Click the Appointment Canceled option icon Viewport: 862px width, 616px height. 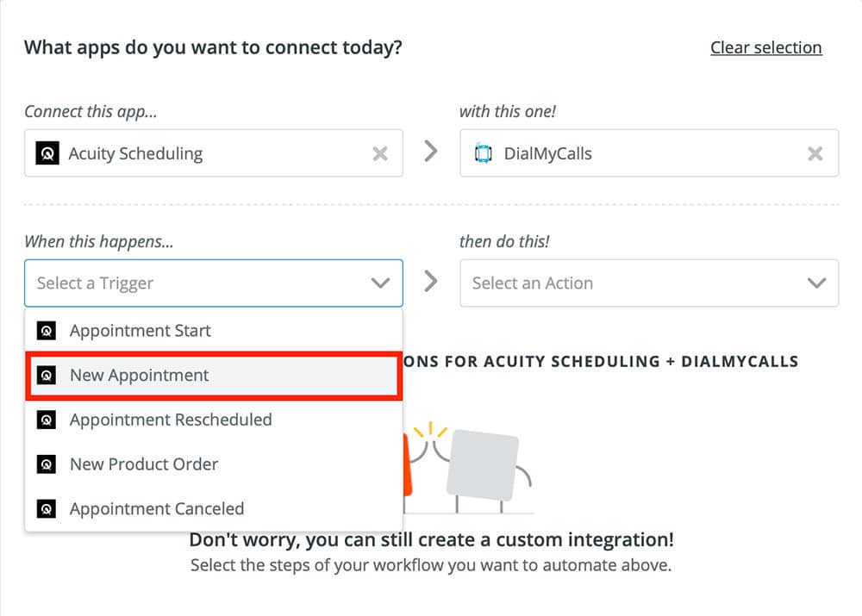[x=47, y=509]
